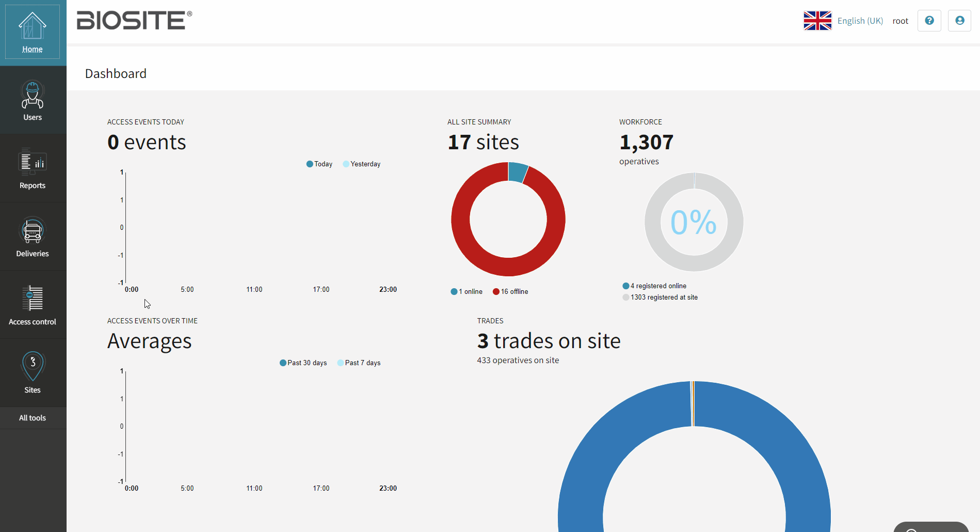
Task: Click the 'Averages' heading
Action: click(149, 341)
